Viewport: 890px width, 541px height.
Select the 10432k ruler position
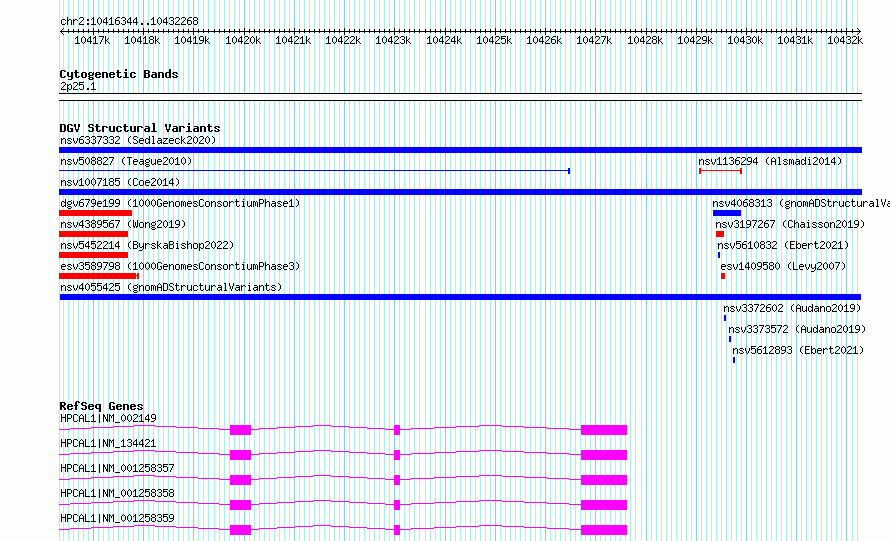click(845, 40)
